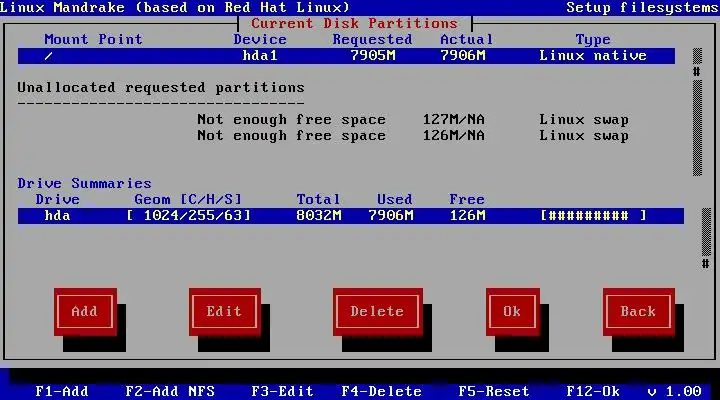Click the Setup filesystems header text

642,7
